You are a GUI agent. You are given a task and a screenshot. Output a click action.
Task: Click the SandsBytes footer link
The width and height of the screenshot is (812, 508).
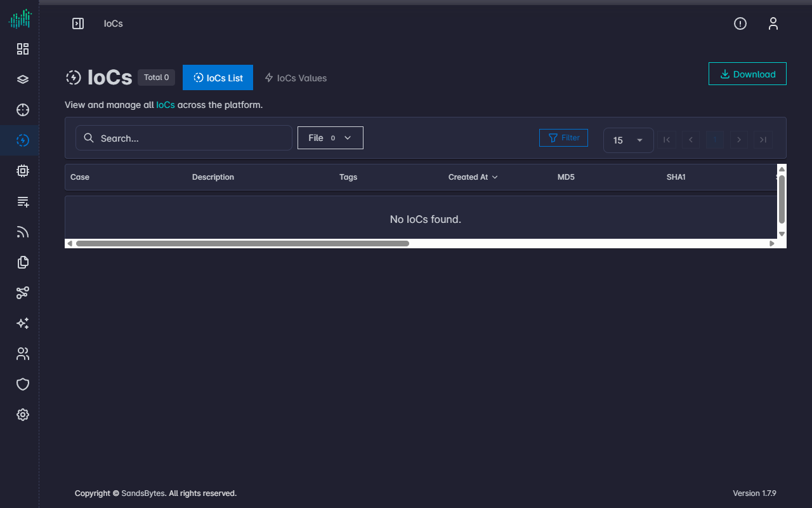143,493
